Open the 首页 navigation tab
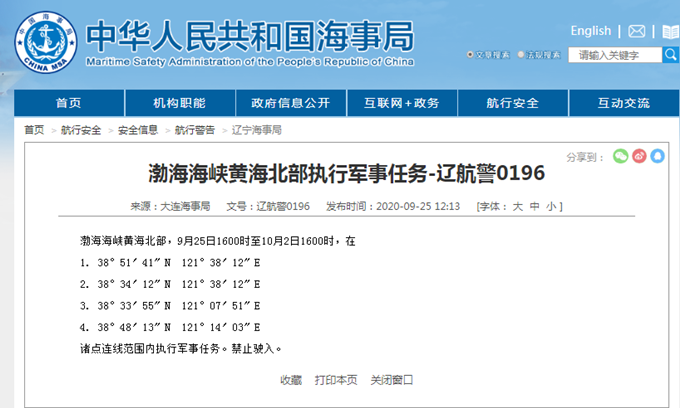 [x=69, y=103]
